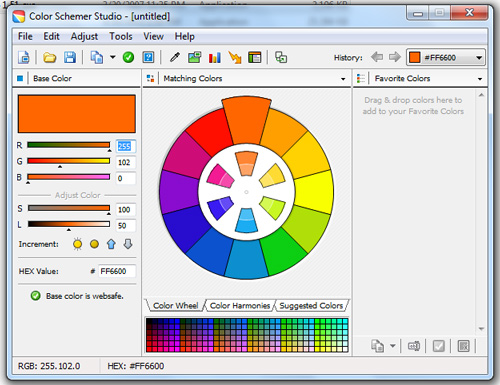
Task: Click the lightness field showing 50
Action: (126, 226)
